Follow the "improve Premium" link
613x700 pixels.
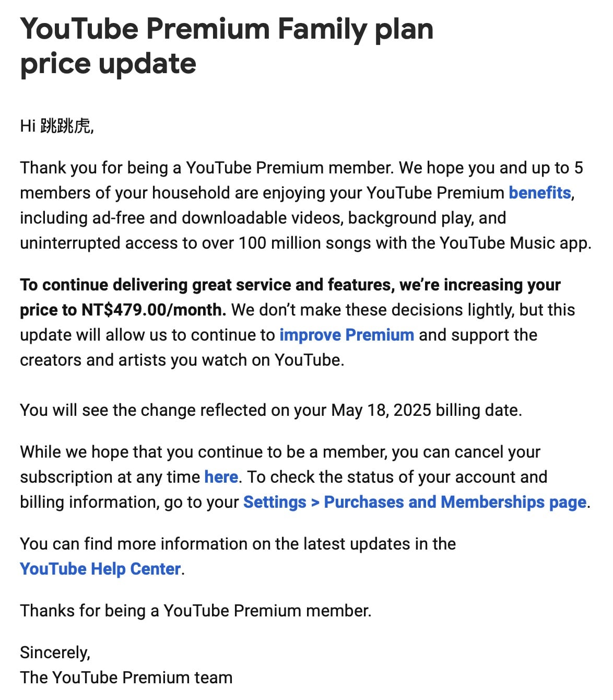coord(347,335)
